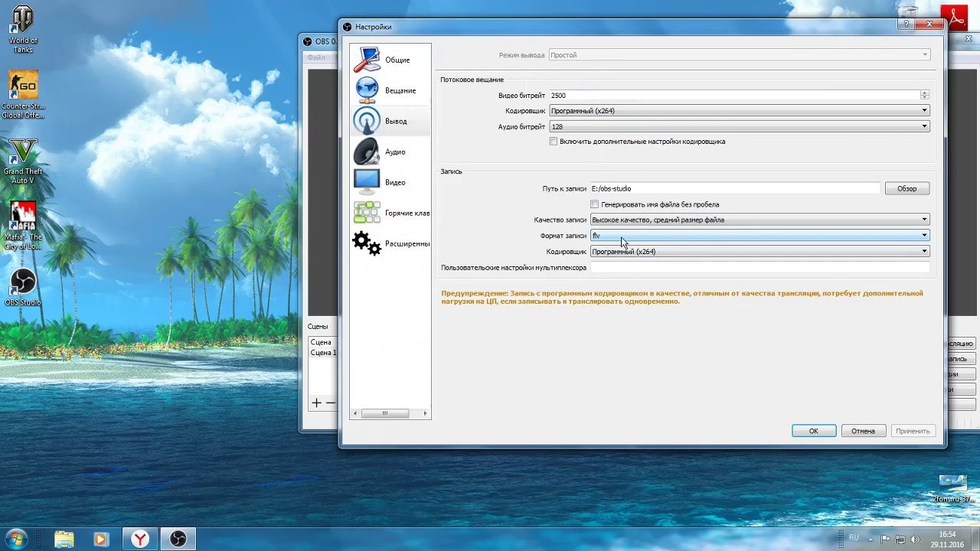Switch to the Output (Вывод) settings tab
The image size is (980, 551).
390,121
